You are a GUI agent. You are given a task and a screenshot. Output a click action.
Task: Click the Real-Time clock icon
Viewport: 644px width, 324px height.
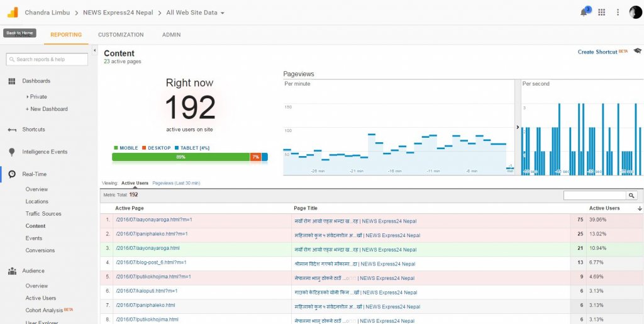[x=12, y=174]
